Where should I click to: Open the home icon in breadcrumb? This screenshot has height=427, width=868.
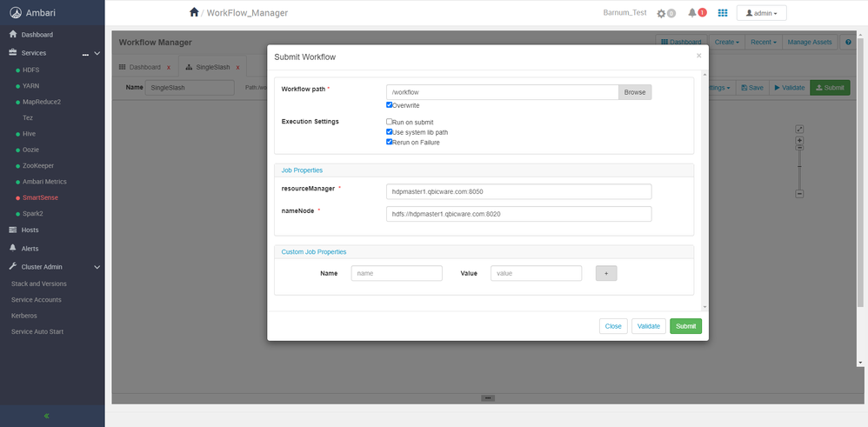click(x=194, y=12)
